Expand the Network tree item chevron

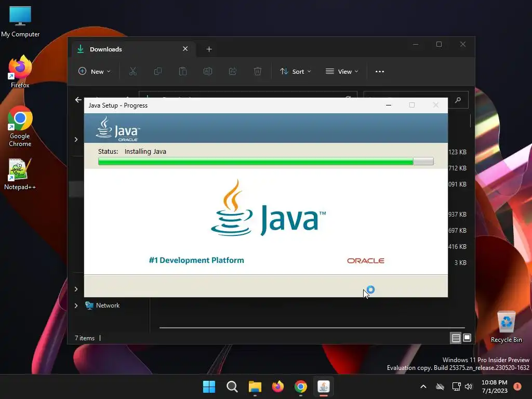76,305
